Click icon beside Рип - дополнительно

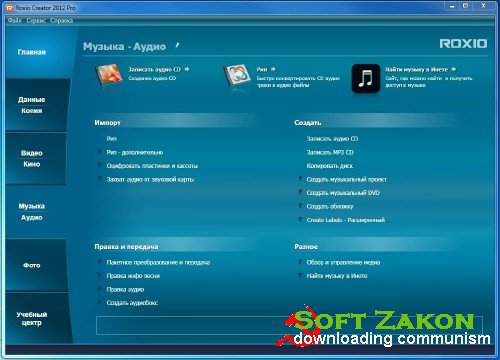click(100, 152)
